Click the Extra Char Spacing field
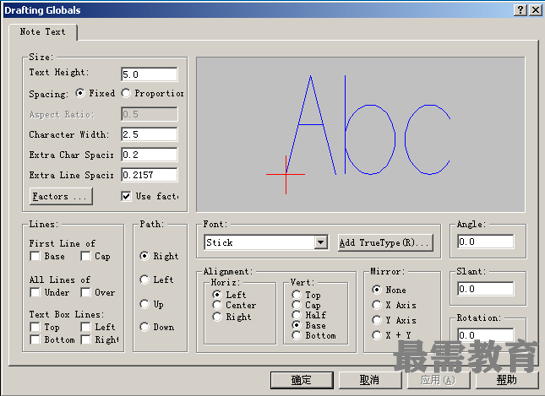545x396 pixels. tap(149, 154)
